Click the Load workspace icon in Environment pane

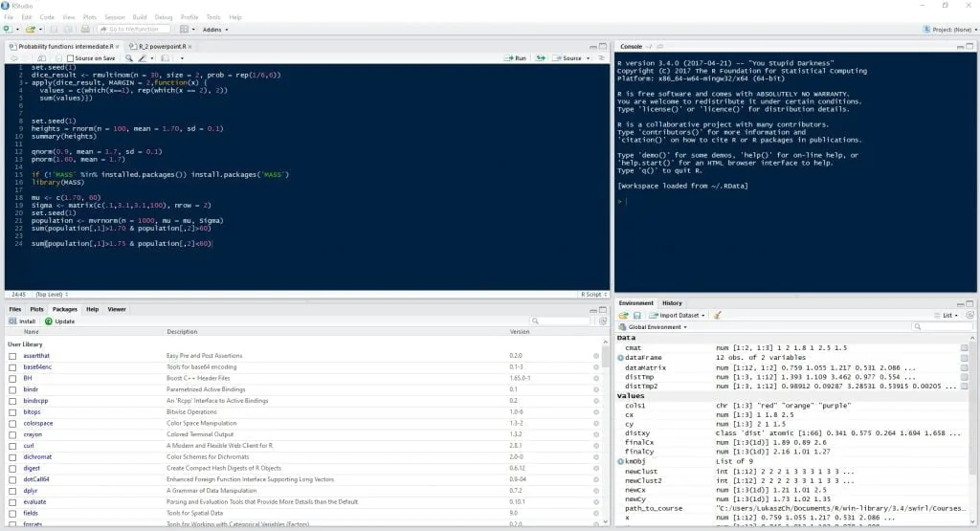point(624,316)
